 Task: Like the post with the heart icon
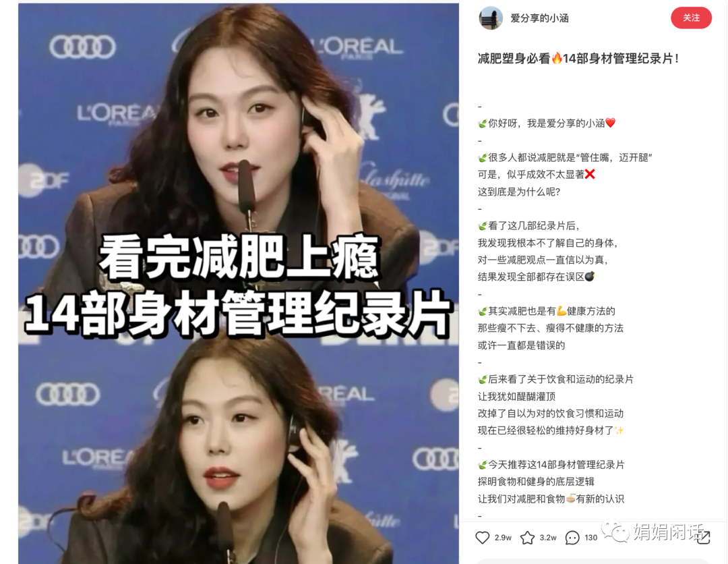[x=483, y=538]
